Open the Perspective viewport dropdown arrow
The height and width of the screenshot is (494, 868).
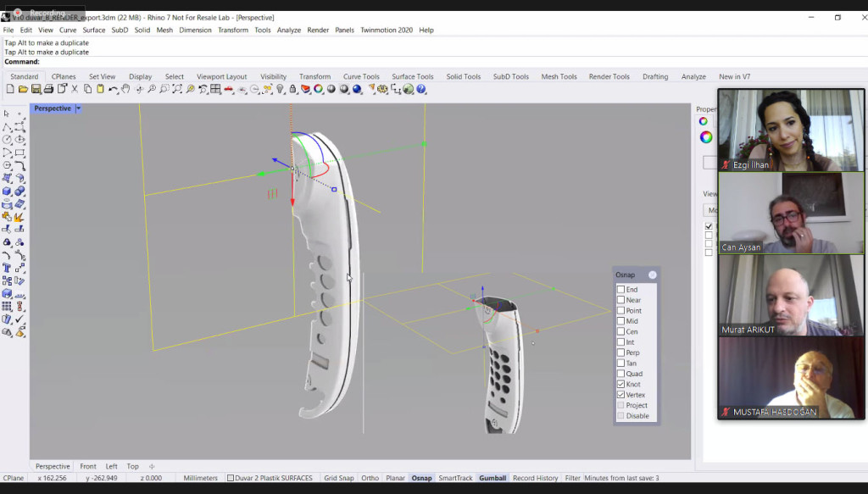point(78,108)
